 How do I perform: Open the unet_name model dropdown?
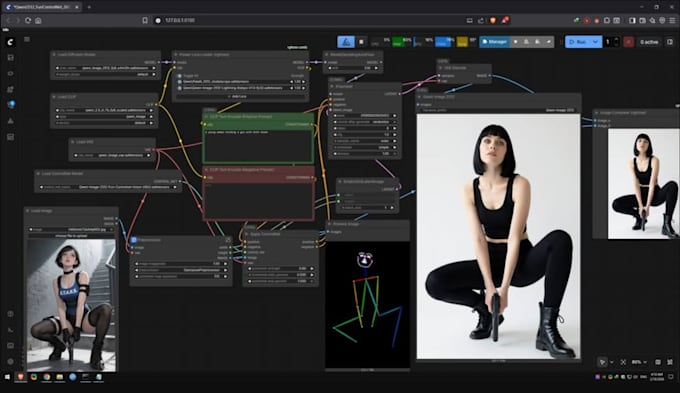tap(105, 68)
